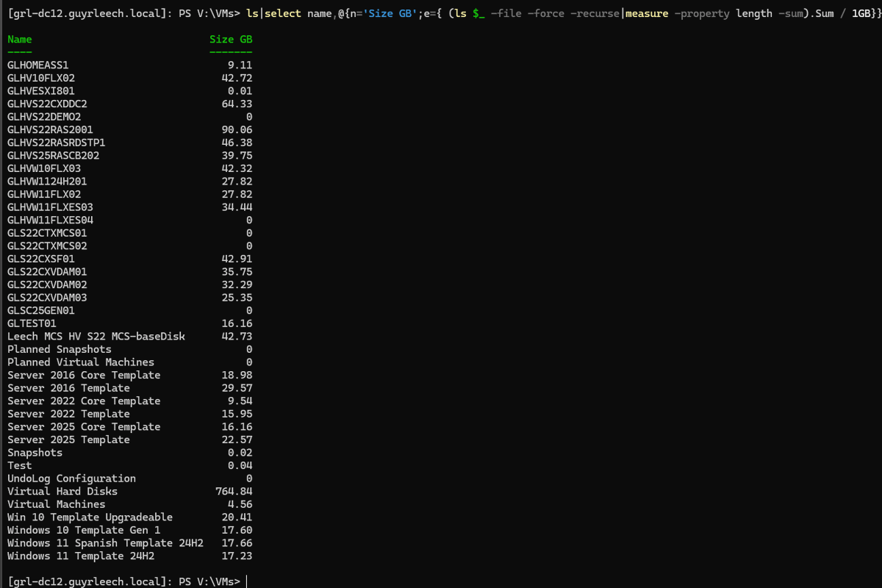
Task: Click the '-recurse' parameter in the command
Action: 595,14
